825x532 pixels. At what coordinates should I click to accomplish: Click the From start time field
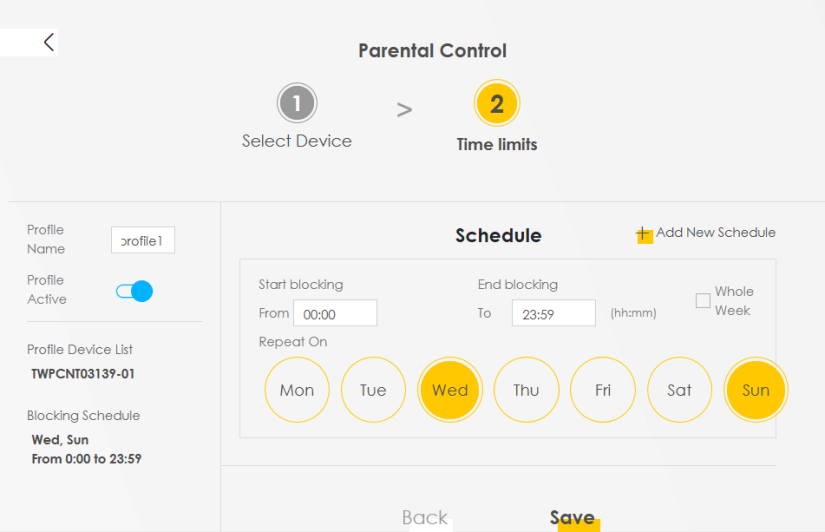coord(335,314)
